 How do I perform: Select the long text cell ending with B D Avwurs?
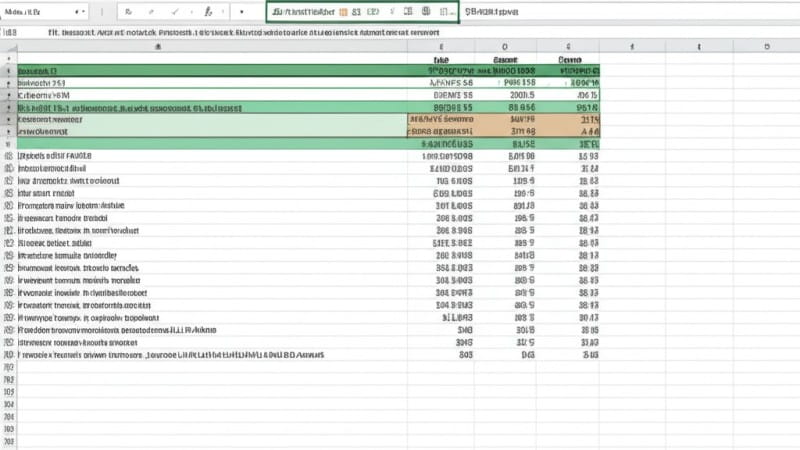tap(212, 355)
